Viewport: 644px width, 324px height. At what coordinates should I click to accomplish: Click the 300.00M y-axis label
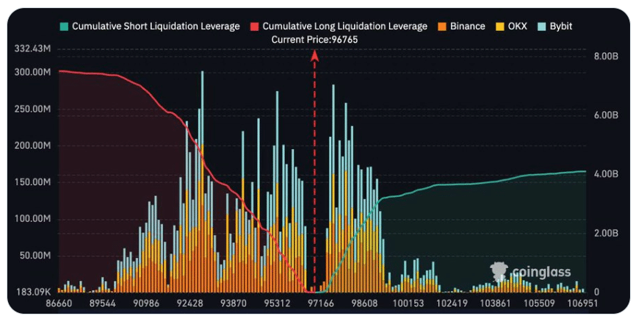[x=33, y=72]
